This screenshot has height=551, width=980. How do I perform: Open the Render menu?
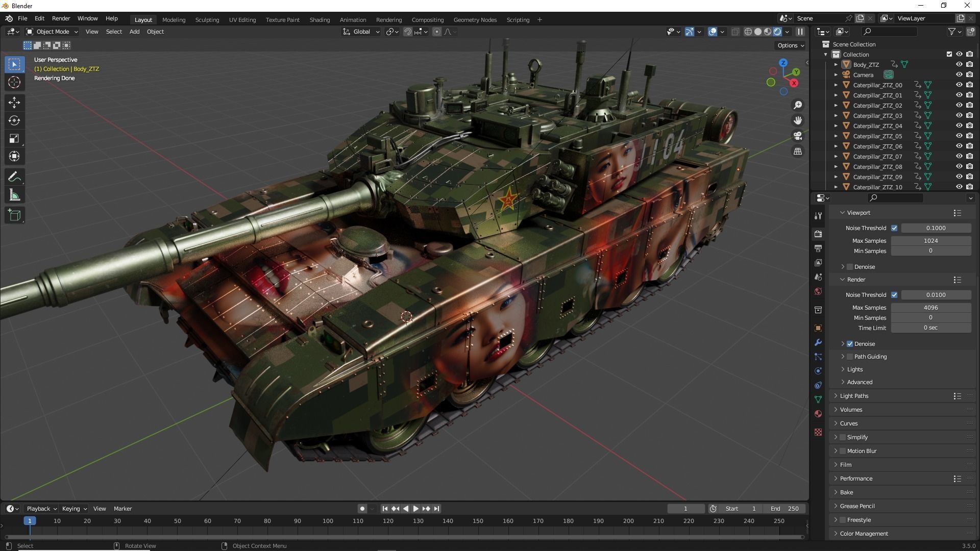point(61,18)
